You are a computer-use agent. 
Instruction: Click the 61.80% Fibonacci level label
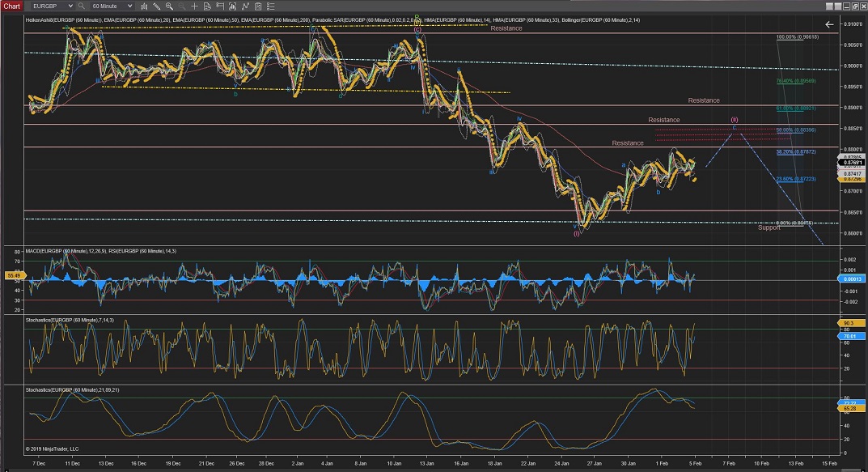coord(796,108)
